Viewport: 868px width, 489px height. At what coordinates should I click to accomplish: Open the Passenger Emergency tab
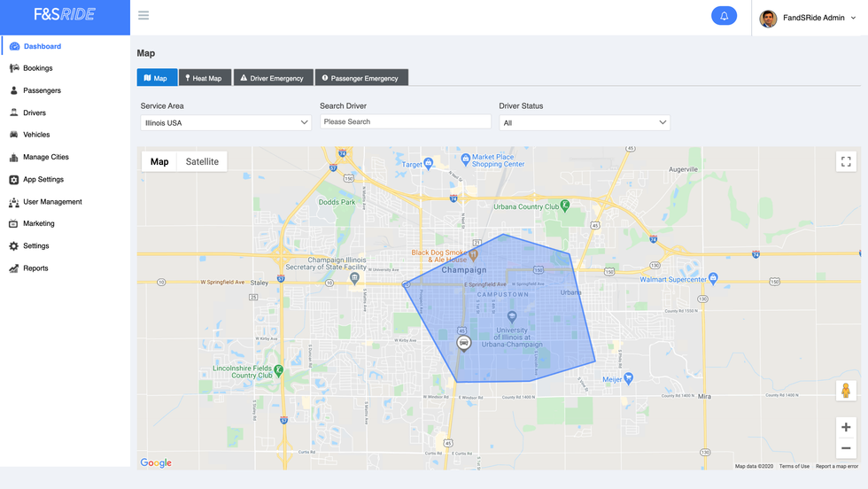pyautogui.click(x=360, y=78)
